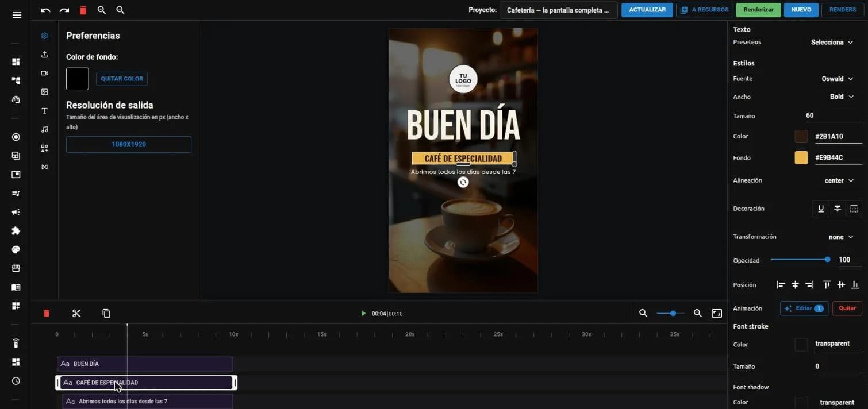Open the dashboard icon in left sidebar
Screen dimensions: 868x409
point(16,61)
